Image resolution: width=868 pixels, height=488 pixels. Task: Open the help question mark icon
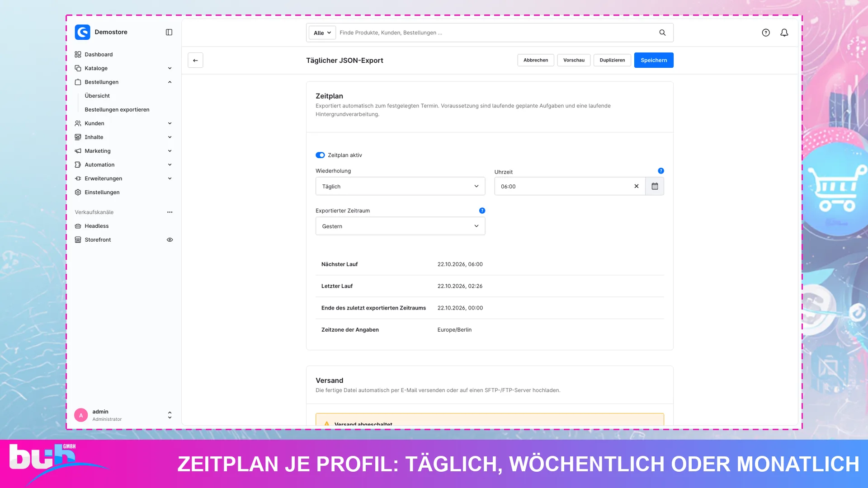(x=766, y=33)
